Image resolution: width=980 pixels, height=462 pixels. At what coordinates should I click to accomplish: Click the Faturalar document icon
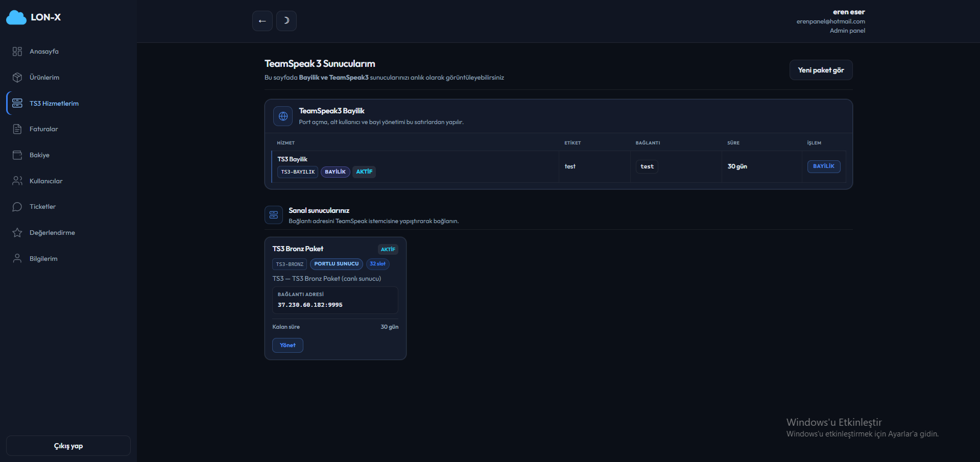[17, 129]
